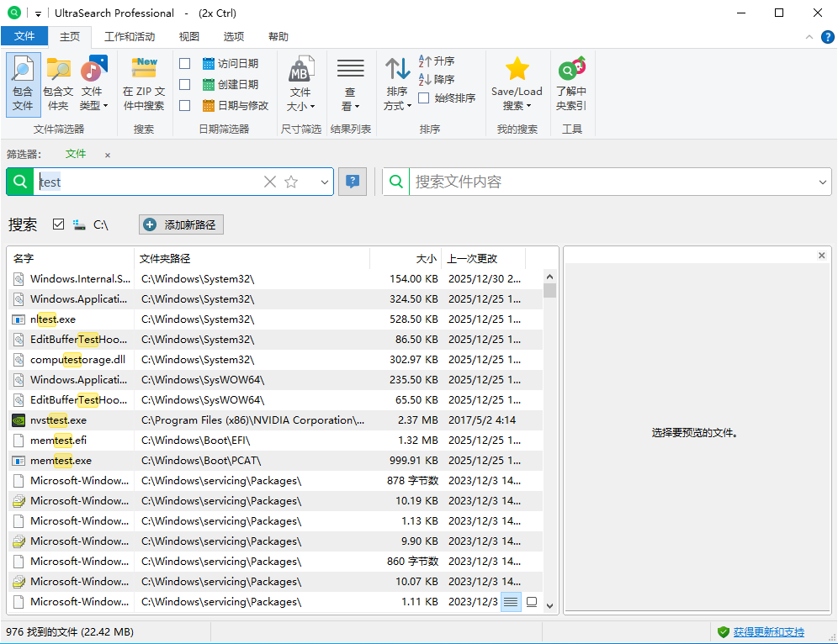Switch to the 选项 tab
Image resolution: width=838 pixels, height=644 pixels.
tap(234, 36)
